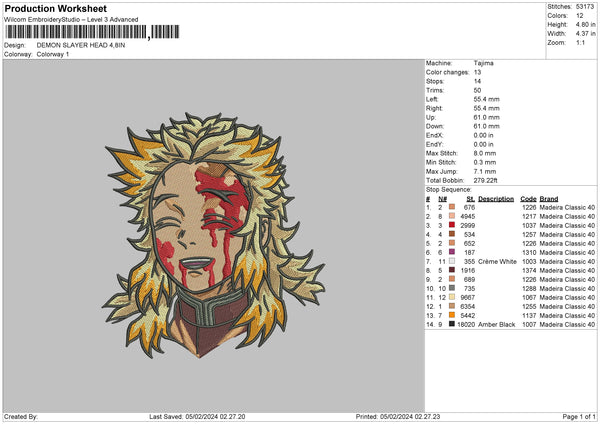This screenshot has height=424, width=600.
Task: Click the design name 'DEMON SLAYER HEAD 4,8IN'
Action: 81,45
